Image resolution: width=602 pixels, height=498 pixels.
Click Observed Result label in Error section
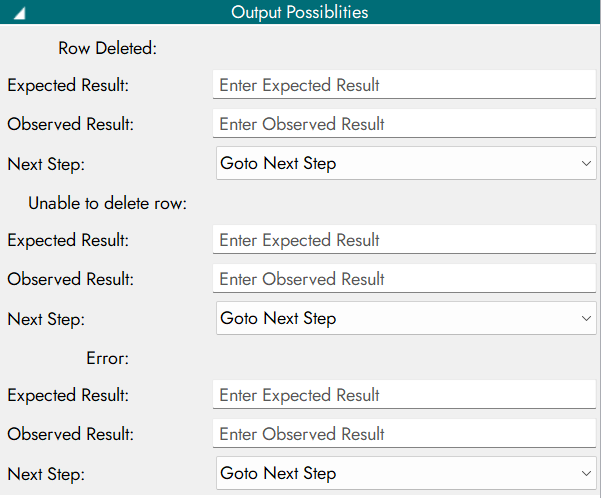(70, 434)
